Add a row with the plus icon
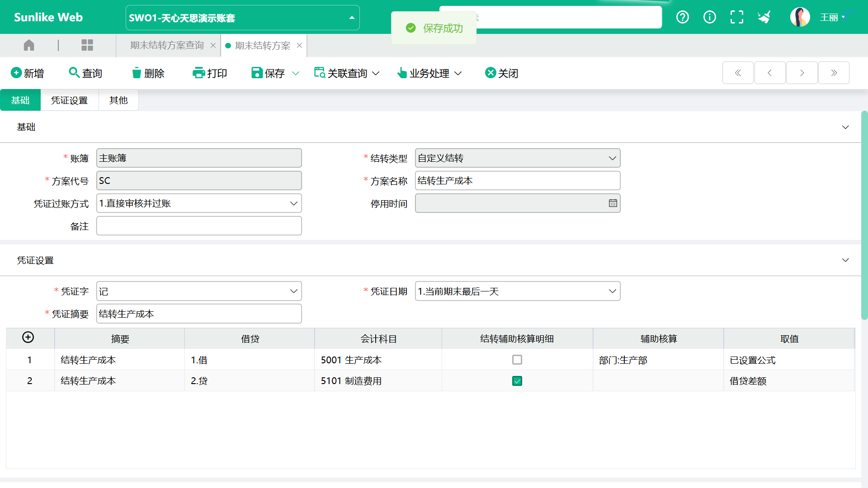Viewport: 868px width, 488px height. tap(28, 338)
